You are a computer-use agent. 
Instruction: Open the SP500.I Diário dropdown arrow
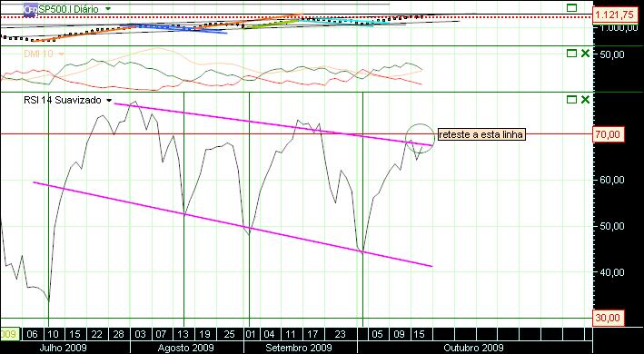point(107,8)
